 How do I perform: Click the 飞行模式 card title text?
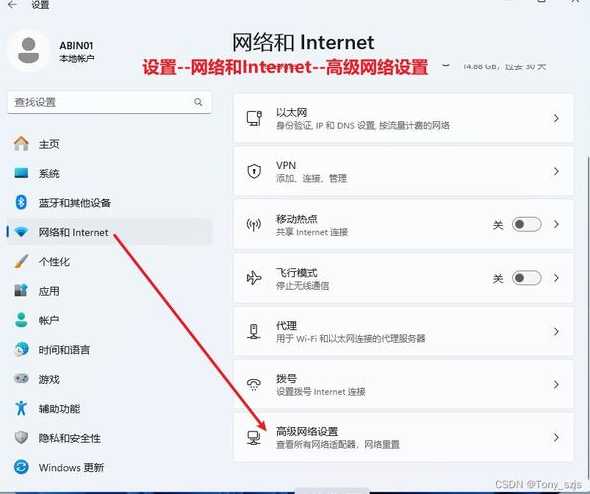click(x=297, y=272)
